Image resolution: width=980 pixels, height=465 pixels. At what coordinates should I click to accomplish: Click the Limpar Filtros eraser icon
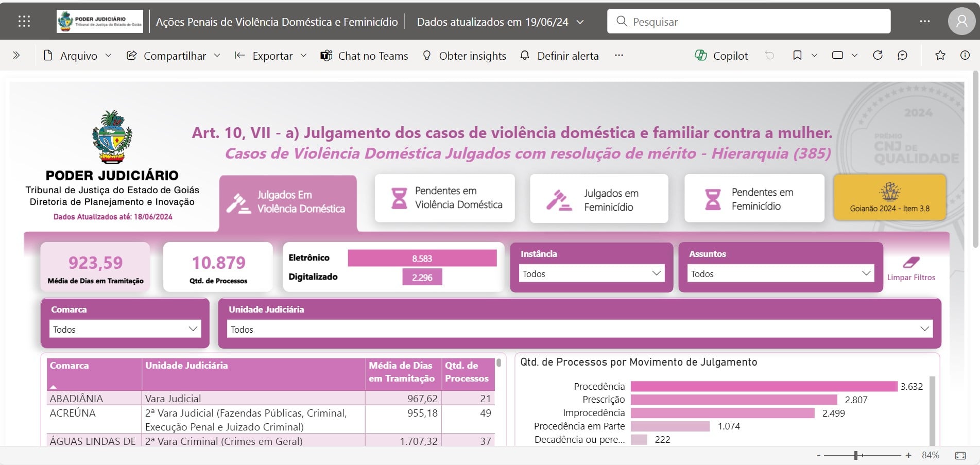pyautogui.click(x=911, y=262)
